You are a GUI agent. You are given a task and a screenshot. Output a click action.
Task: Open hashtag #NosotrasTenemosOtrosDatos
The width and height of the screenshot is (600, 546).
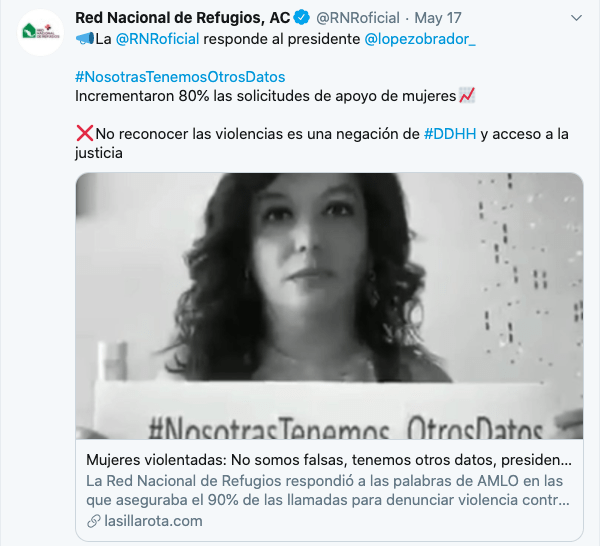(180, 77)
